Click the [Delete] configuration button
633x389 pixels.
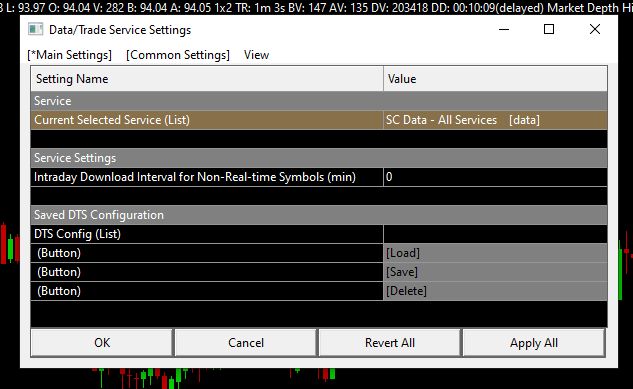click(x=495, y=291)
